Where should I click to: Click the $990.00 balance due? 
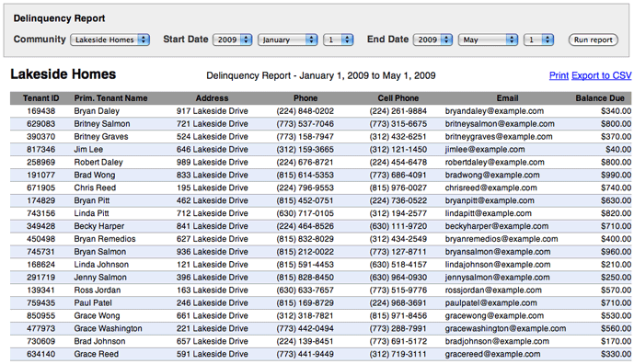click(616, 175)
